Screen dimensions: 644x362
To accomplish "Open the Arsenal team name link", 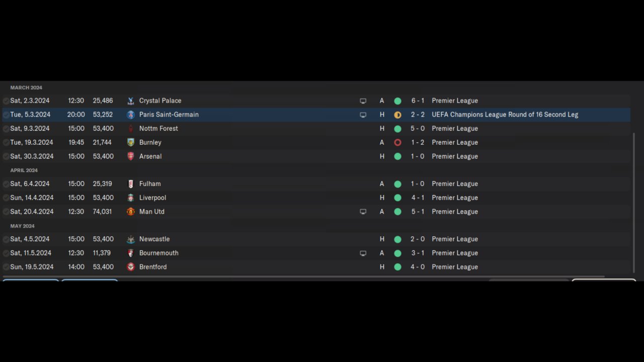I will pyautogui.click(x=150, y=156).
